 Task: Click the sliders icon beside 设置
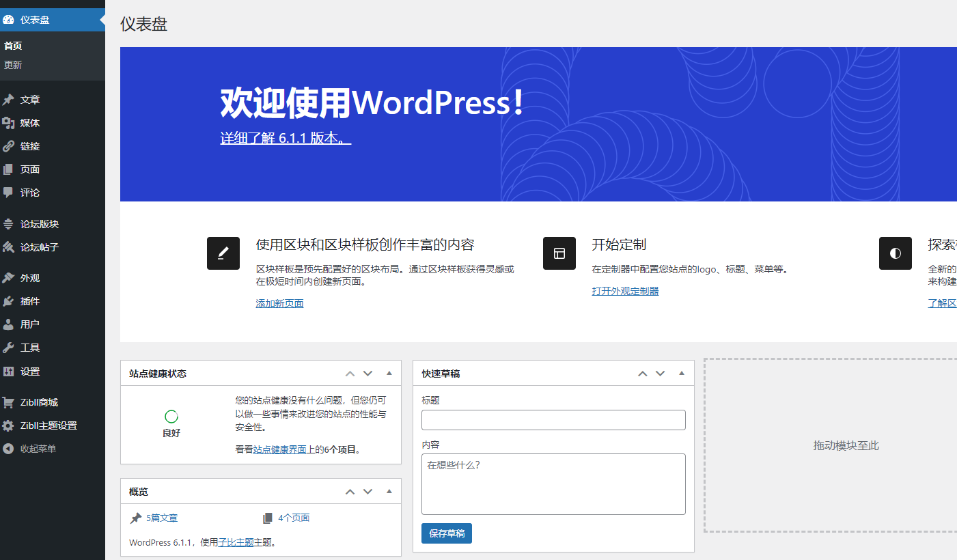click(8, 372)
